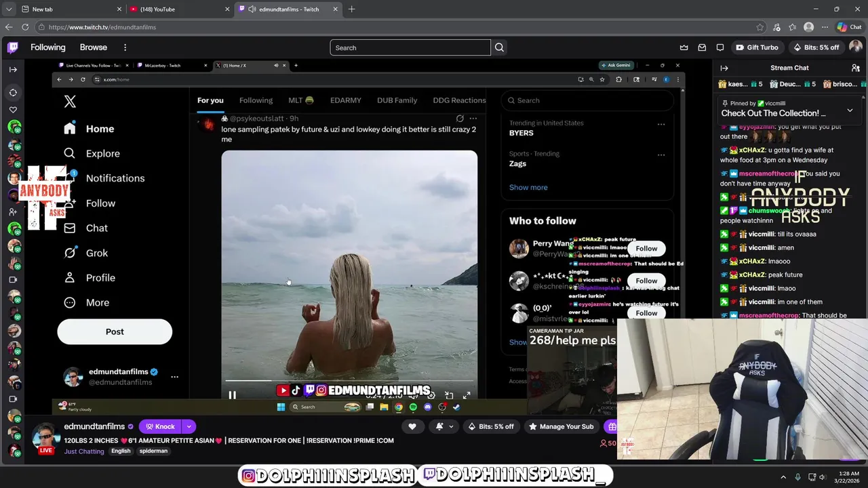
Task: Select the edmundtanfilms - Twitch tab
Action: pyautogui.click(x=288, y=9)
